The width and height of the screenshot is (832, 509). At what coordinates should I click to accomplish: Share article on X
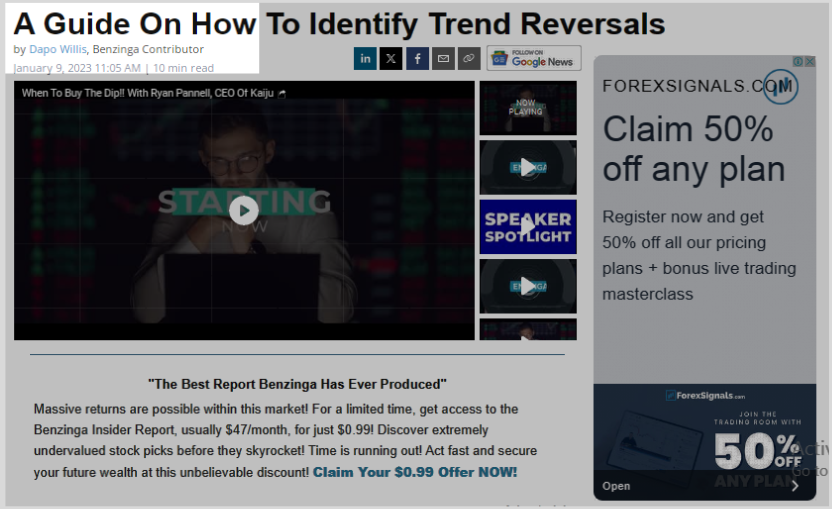pos(391,58)
